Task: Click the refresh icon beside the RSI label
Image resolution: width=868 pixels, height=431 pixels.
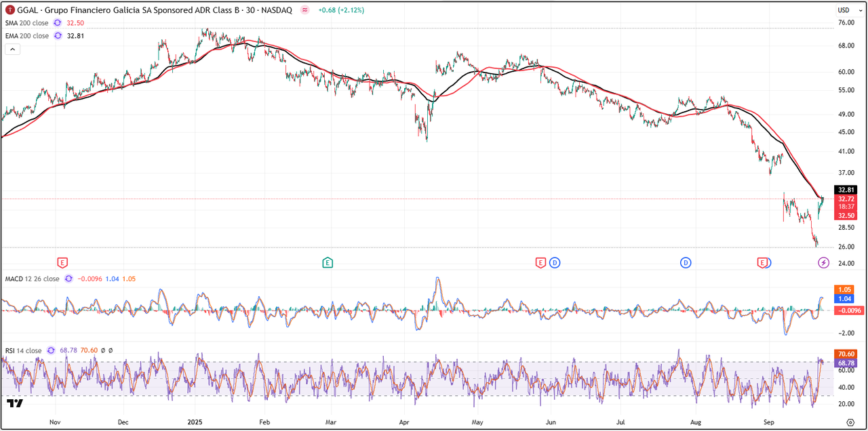Action: (x=50, y=350)
